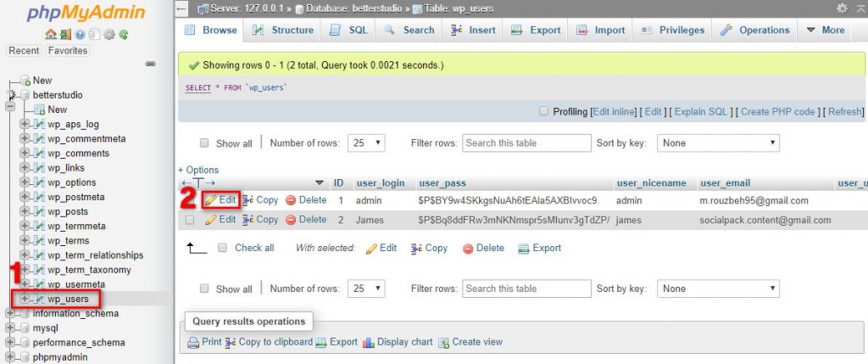The width and height of the screenshot is (868, 364).
Task: Enable the Profiling checkbox
Action: (543, 111)
